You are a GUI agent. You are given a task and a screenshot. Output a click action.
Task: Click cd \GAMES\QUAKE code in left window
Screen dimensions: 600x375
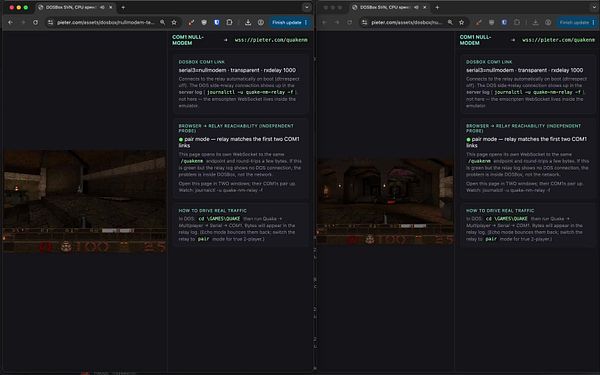click(x=219, y=218)
